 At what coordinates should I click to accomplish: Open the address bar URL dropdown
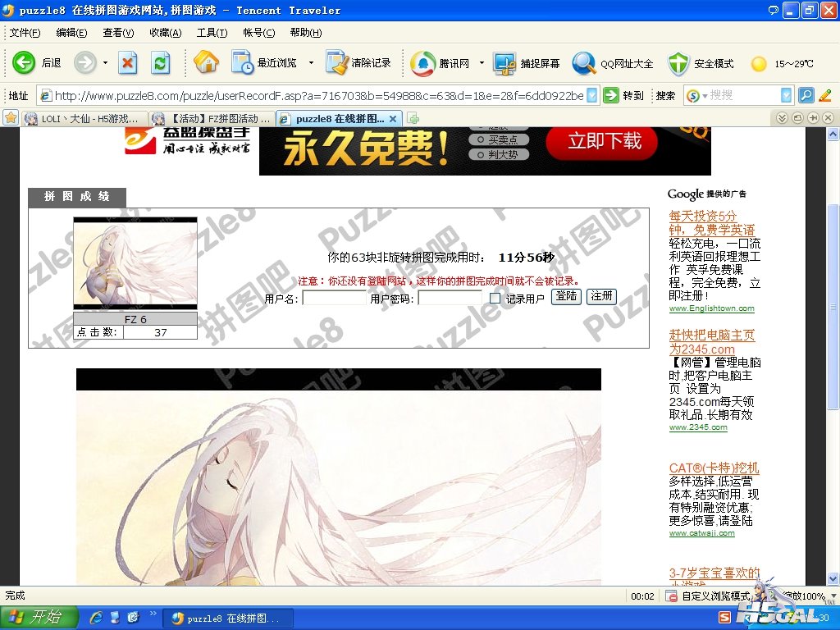point(592,95)
